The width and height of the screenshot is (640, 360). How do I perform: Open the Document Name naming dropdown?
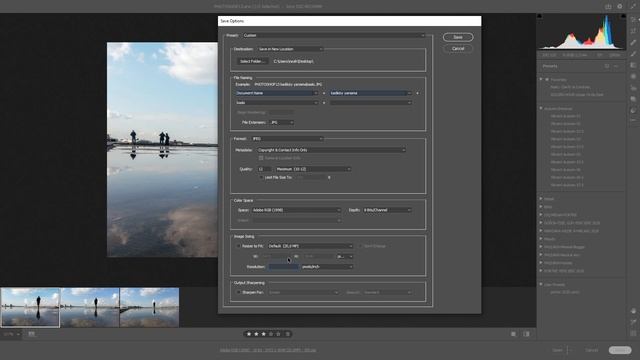(x=277, y=93)
